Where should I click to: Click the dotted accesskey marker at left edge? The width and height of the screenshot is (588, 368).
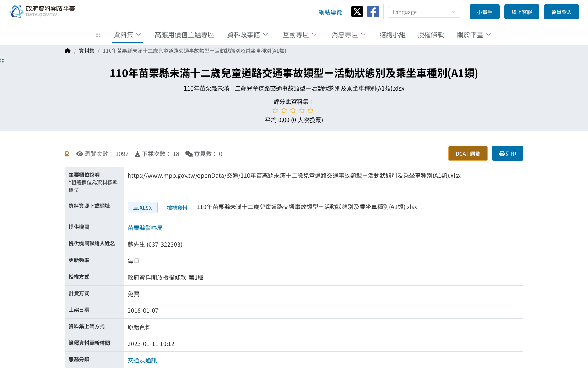tap(2, 60)
